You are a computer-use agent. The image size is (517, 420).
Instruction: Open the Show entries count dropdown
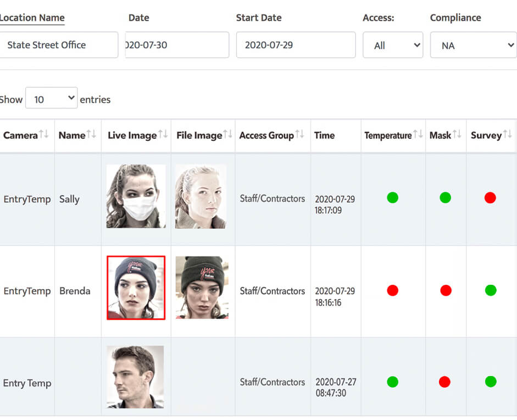51,99
